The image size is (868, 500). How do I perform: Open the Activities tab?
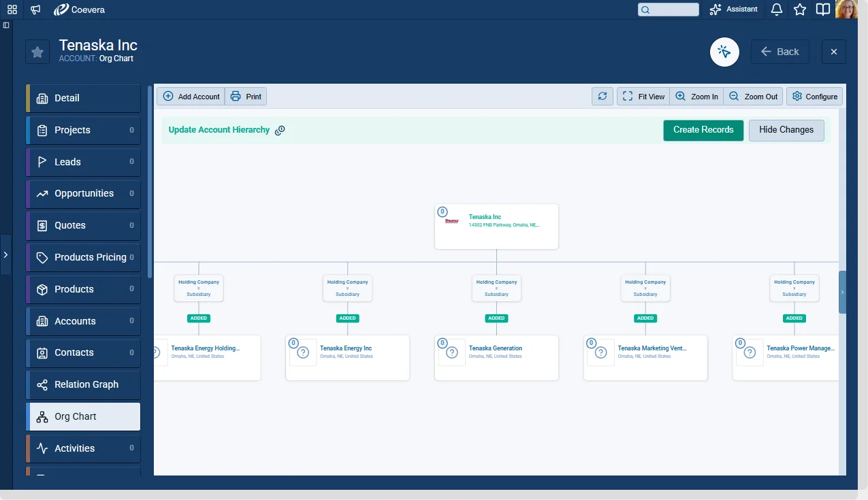tap(83, 448)
